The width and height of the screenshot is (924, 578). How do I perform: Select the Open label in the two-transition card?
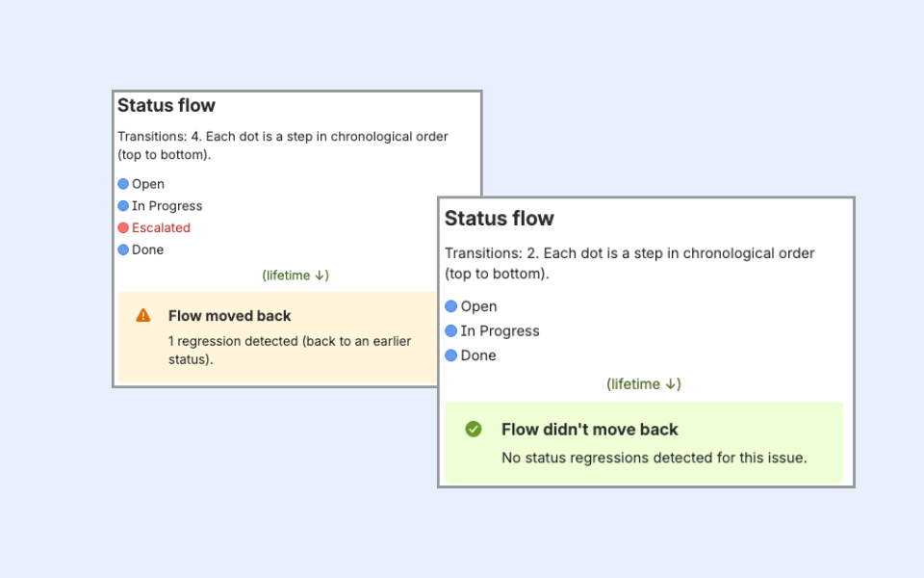[x=478, y=306]
